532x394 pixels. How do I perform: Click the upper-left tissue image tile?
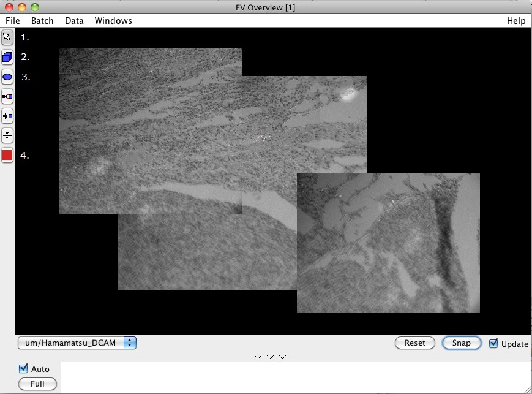[x=151, y=131]
